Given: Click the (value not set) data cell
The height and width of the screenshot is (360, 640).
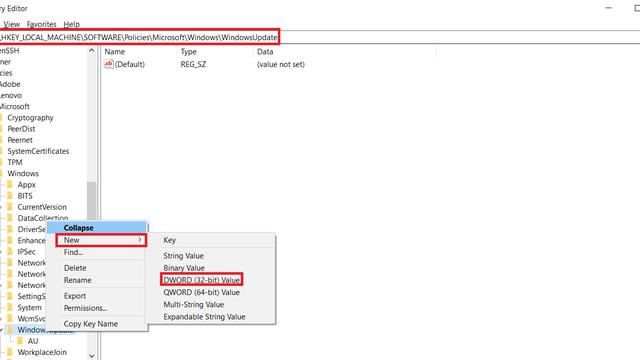Looking at the screenshot, I should click(280, 64).
